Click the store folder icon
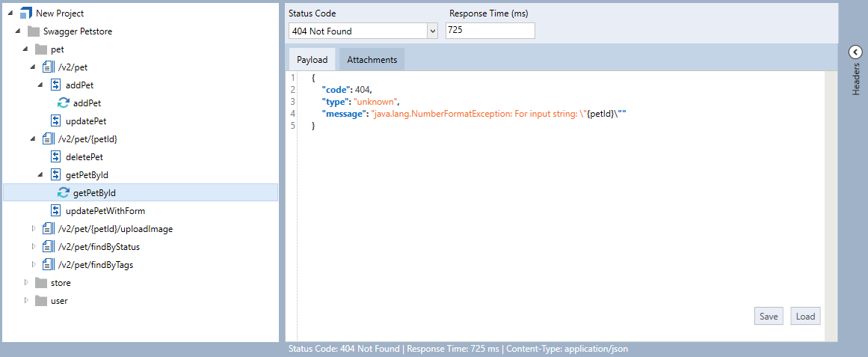868x357 pixels. coord(41,283)
